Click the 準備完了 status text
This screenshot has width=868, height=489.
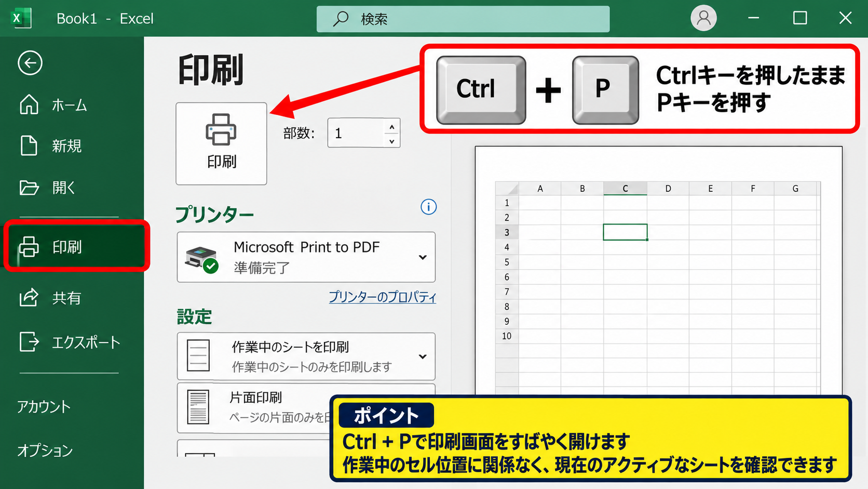[262, 268]
